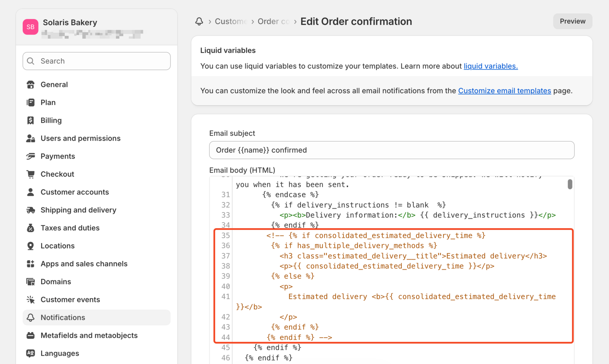Select the Plan sidebar icon

pos(30,102)
